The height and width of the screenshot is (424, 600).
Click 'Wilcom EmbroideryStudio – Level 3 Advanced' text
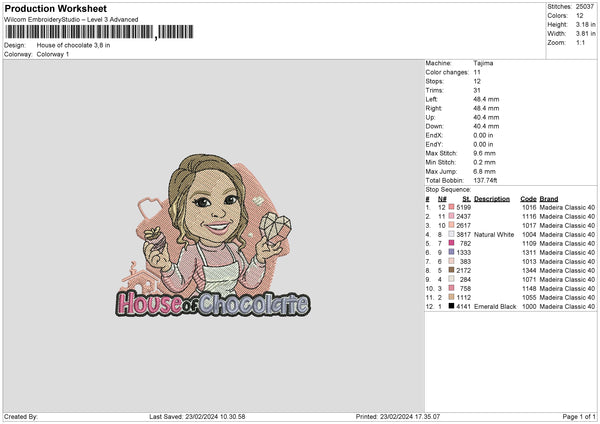pyautogui.click(x=71, y=20)
